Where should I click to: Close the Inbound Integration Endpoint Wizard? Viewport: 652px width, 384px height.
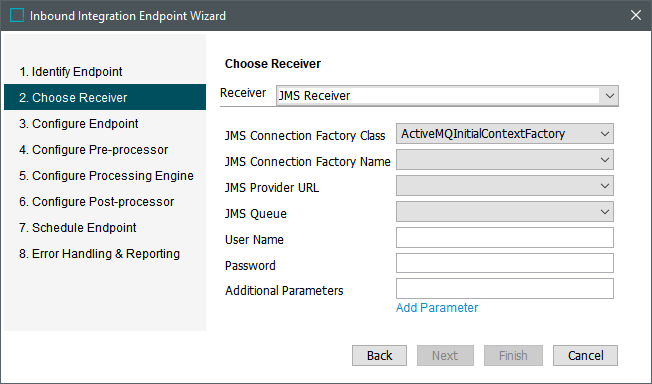(636, 15)
